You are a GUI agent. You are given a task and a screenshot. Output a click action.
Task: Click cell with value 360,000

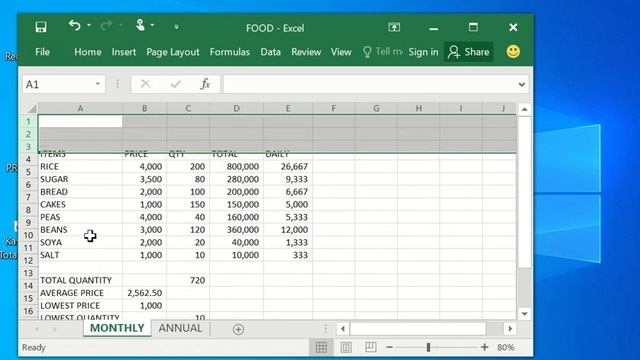pos(236,230)
